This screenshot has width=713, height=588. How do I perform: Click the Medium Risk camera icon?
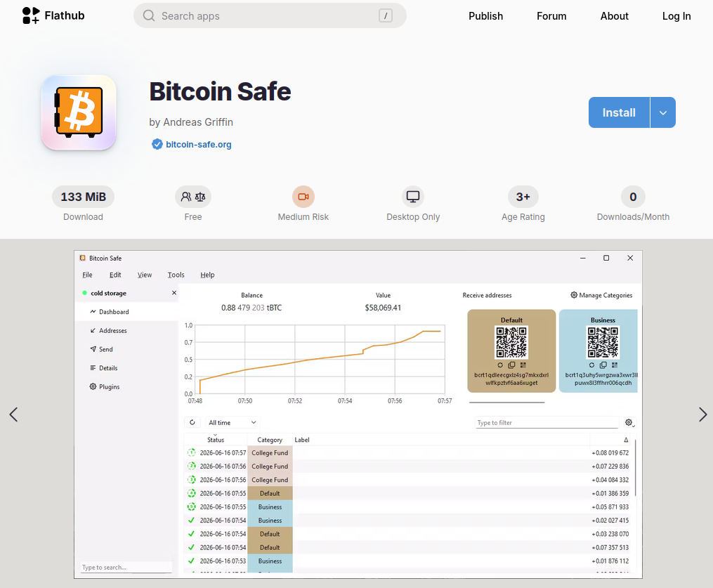point(303,197)
